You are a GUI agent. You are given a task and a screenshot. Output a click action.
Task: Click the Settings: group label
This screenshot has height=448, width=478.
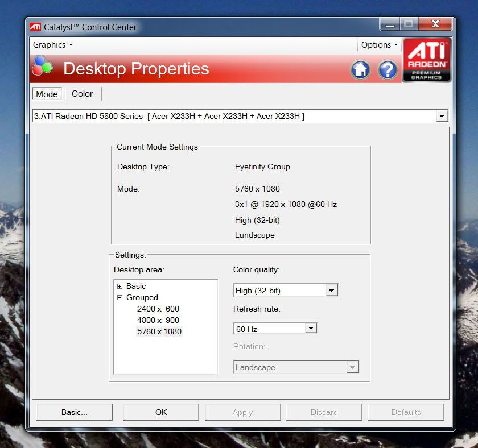click(130, 255)
